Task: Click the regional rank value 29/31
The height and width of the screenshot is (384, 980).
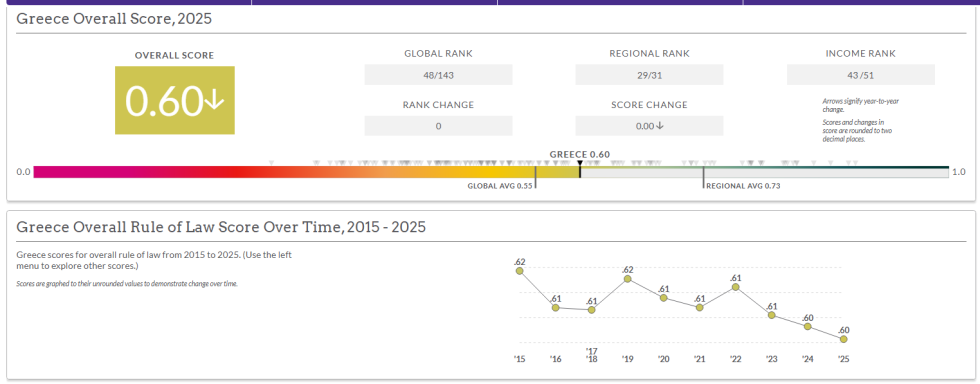Action: 649,75
